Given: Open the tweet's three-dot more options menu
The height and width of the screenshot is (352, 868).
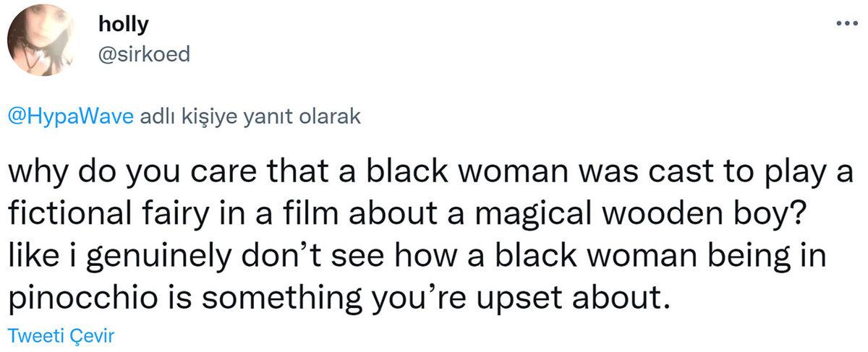Looking at the screenshot, I should point(843,24).
